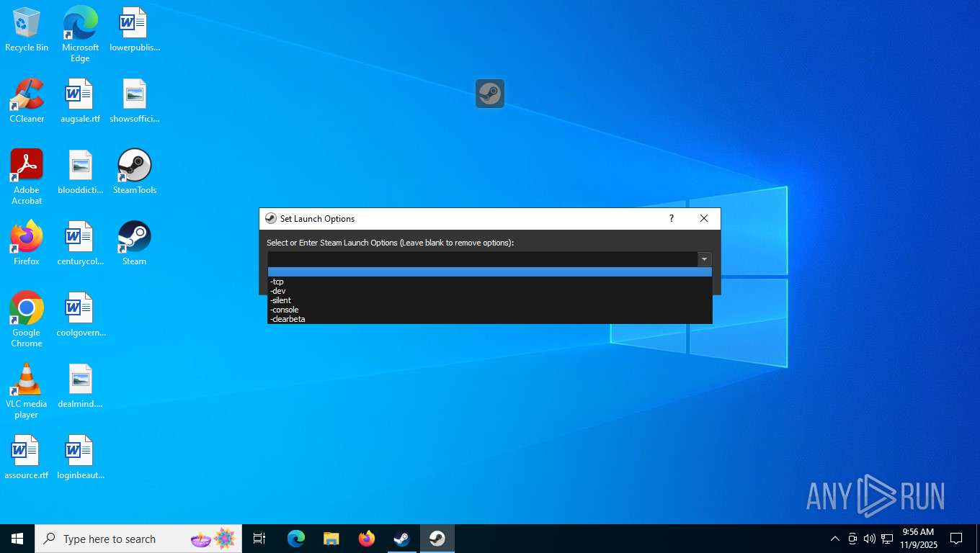The width and height of the screenshot is (980, 553).
Task: Launch Firefox from the desktop shortcut
Action: pos(27,243)
